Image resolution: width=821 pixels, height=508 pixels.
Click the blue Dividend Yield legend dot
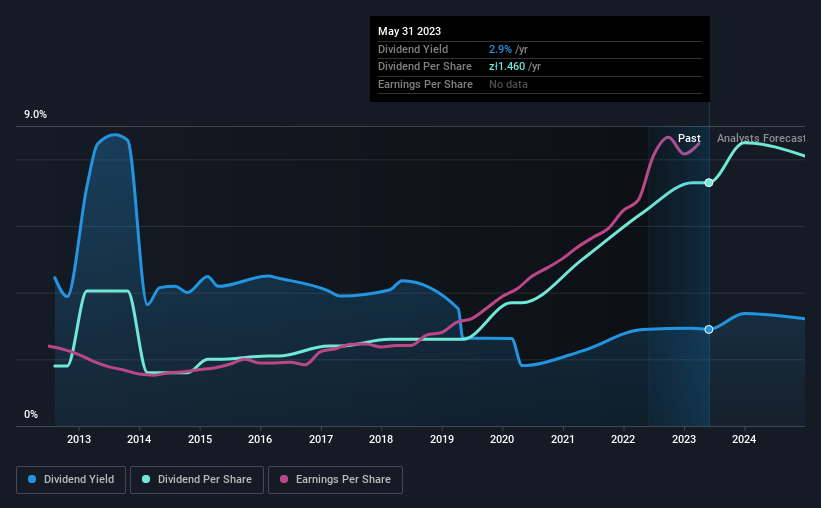[32, 480]
